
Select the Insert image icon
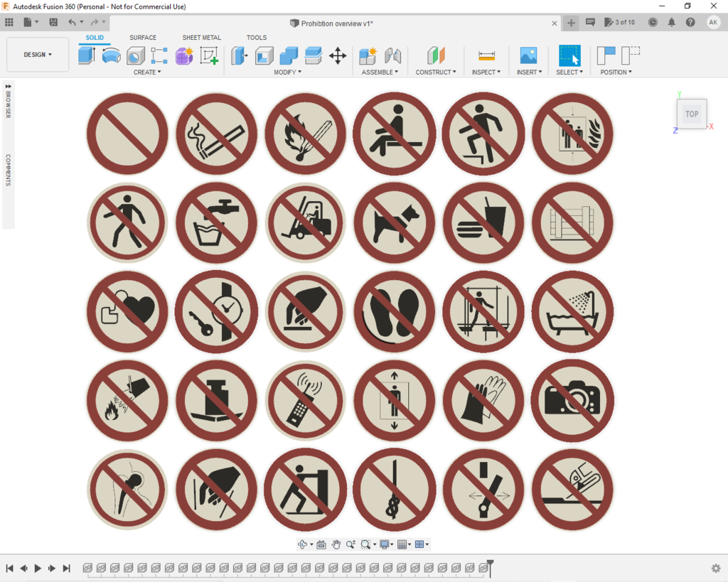tap(528, 55)
